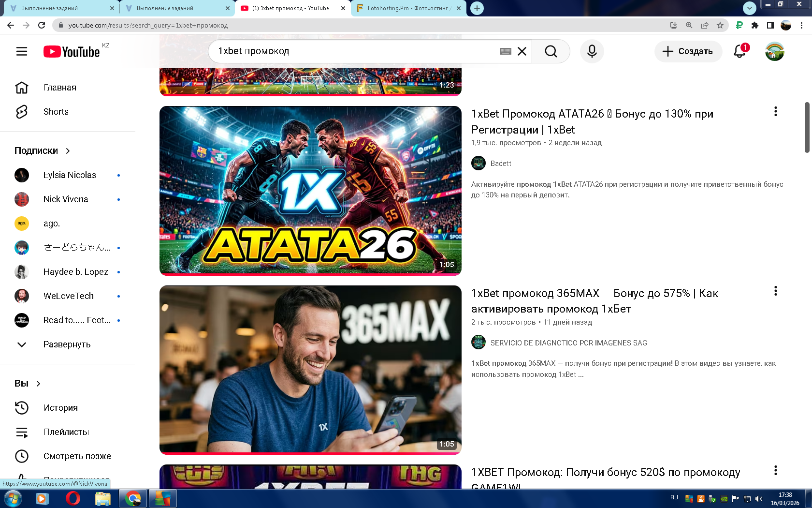Clear the search query with the X

pos(522,51)
